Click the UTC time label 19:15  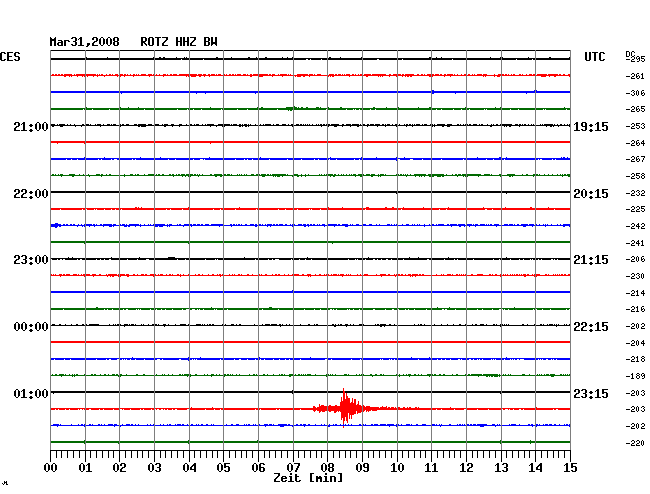click(x=591, y=126)
